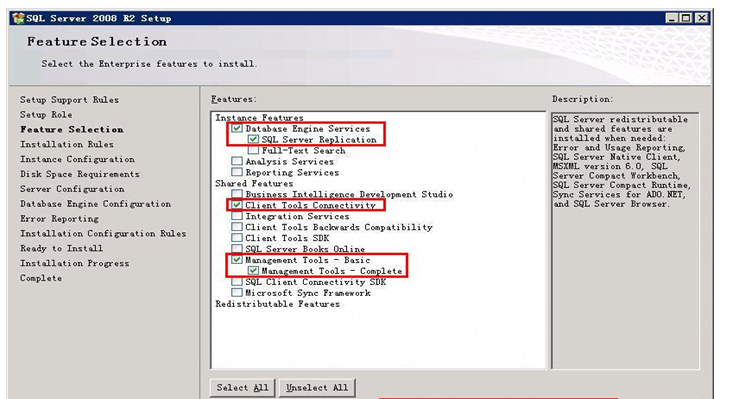Viewport: 733px width, 399px height.
Task: Uncheck SQL Server Replication checkbox
Action: (x=253, y=139)
